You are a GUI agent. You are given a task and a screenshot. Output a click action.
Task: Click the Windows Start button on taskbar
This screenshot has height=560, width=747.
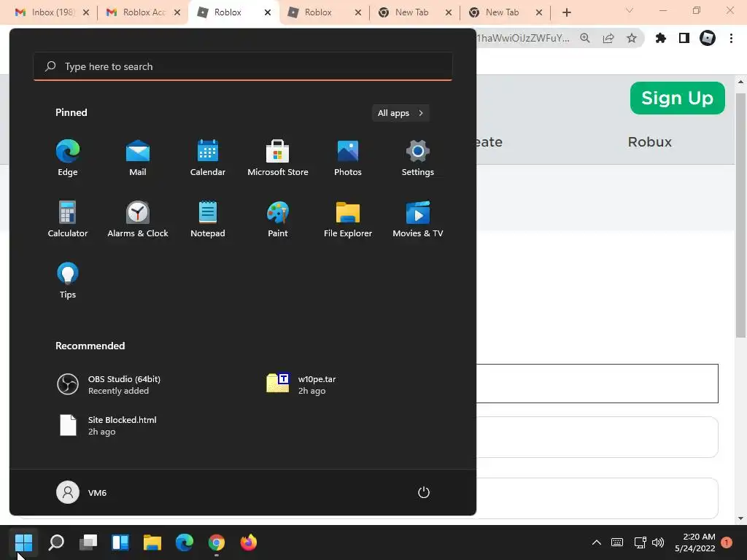pyautogui.click(x=23, y=542)
